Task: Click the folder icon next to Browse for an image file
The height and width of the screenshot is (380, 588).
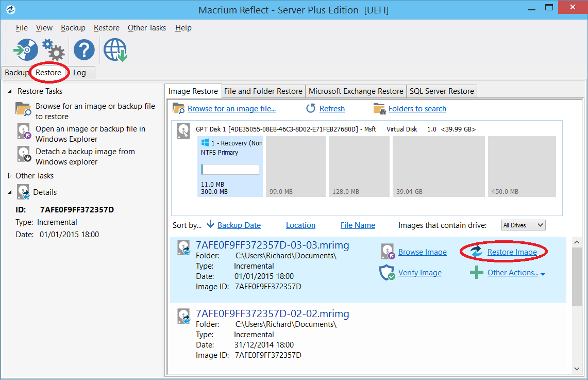Action: 178,108
